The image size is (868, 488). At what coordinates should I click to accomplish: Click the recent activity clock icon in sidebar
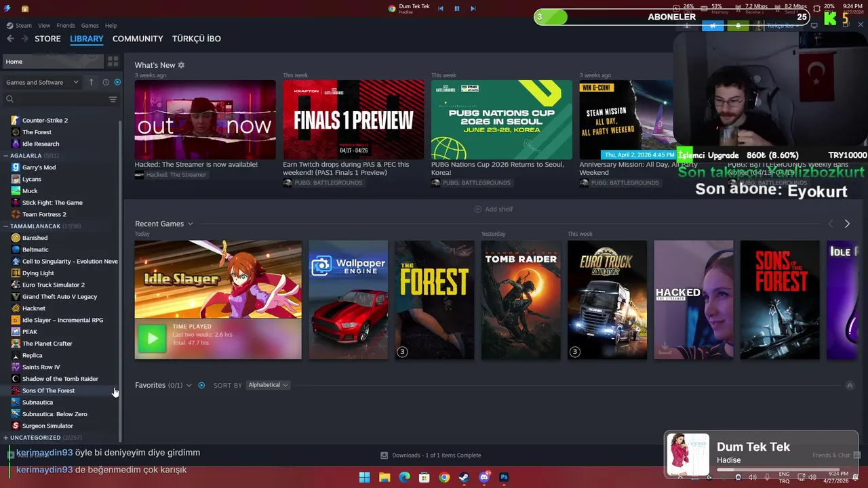click(106, 82)
